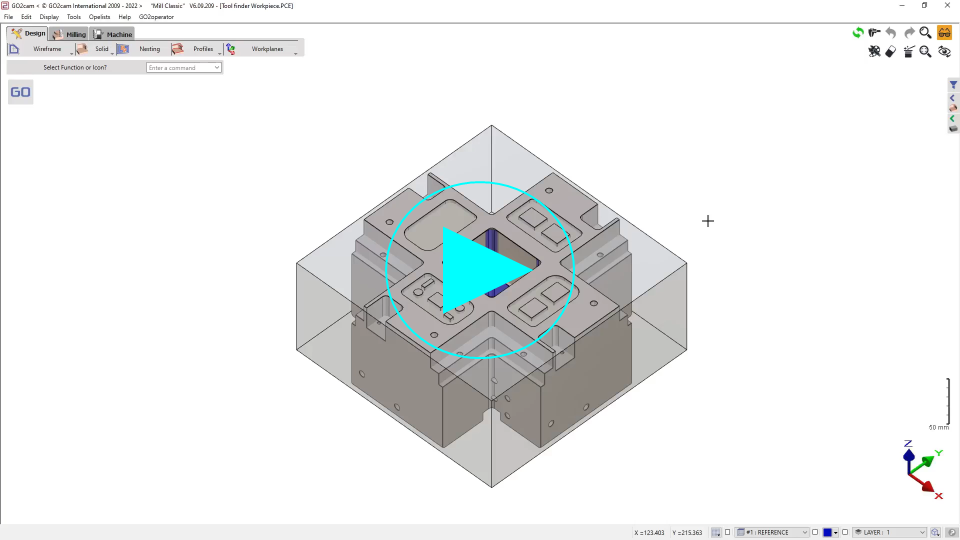
Task: Switch to the Milling tab
Action: (x=70, y=34)
